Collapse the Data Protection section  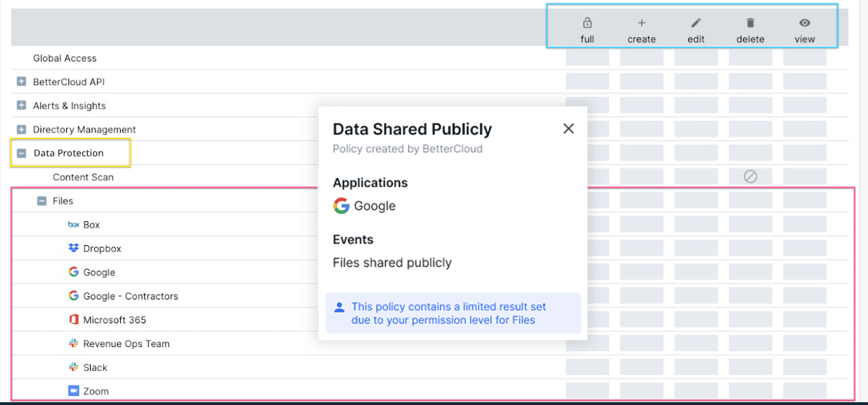pyautogui.click(x=21, y=153)
